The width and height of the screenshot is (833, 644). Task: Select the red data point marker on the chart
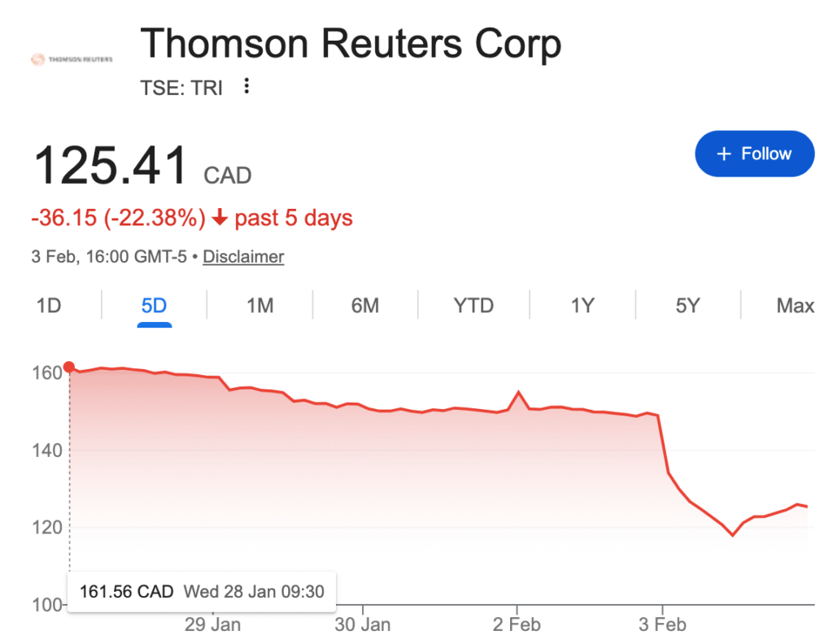point(70,367)
